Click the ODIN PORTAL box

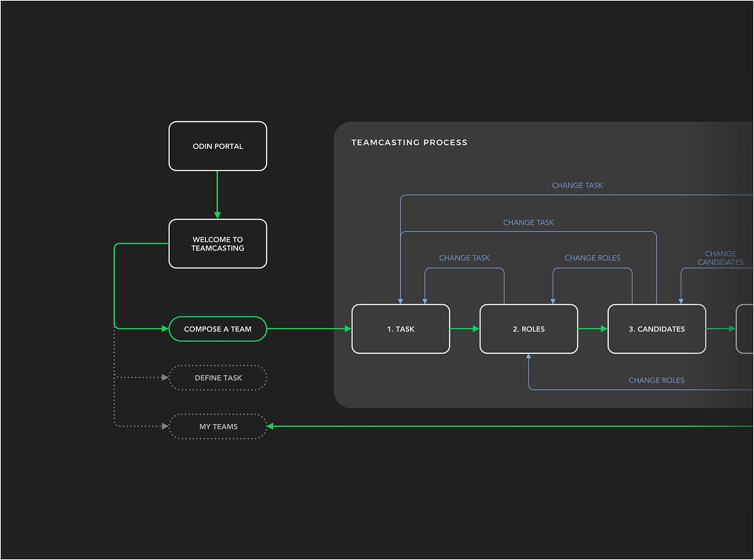(x=218, y=146)
